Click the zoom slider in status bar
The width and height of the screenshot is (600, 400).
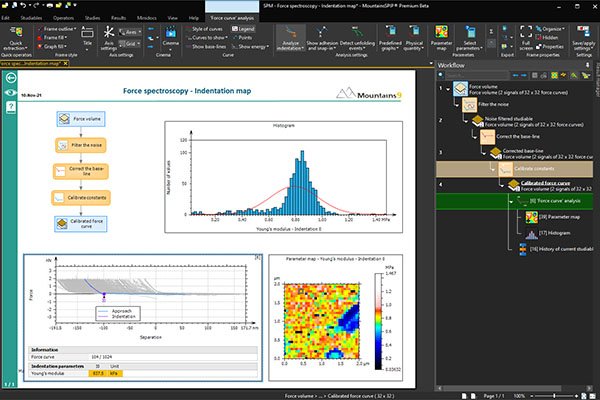point(554,396)
